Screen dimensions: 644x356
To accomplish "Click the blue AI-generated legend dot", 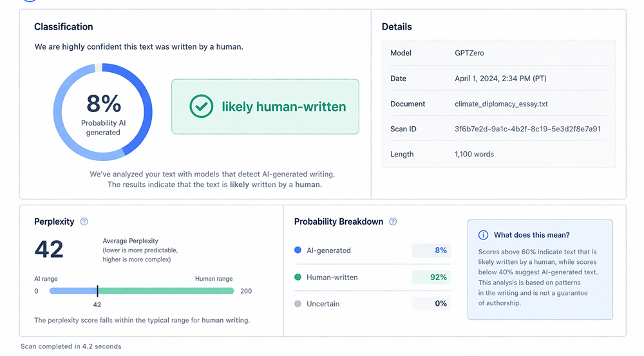I will tap(298, 250).
